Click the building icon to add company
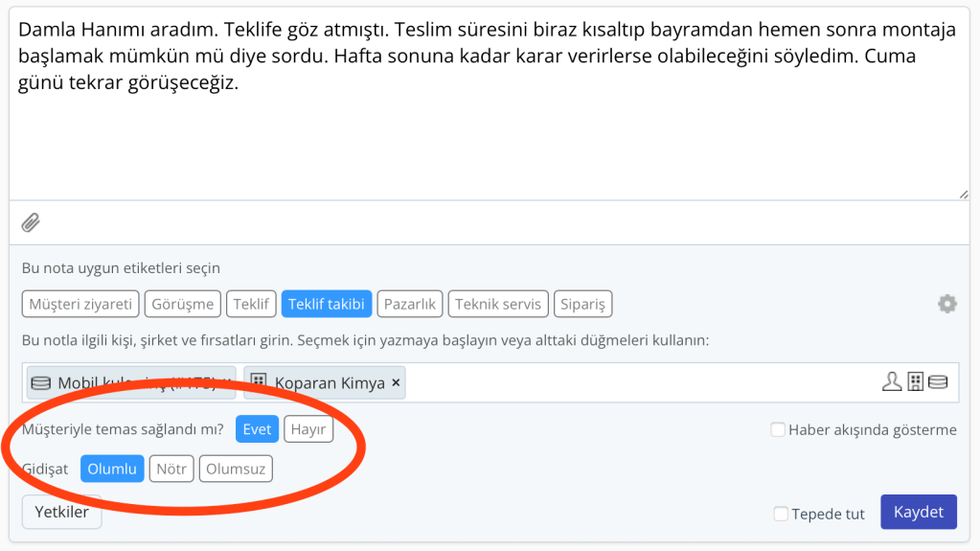The image size is (980, 551). 916,382
